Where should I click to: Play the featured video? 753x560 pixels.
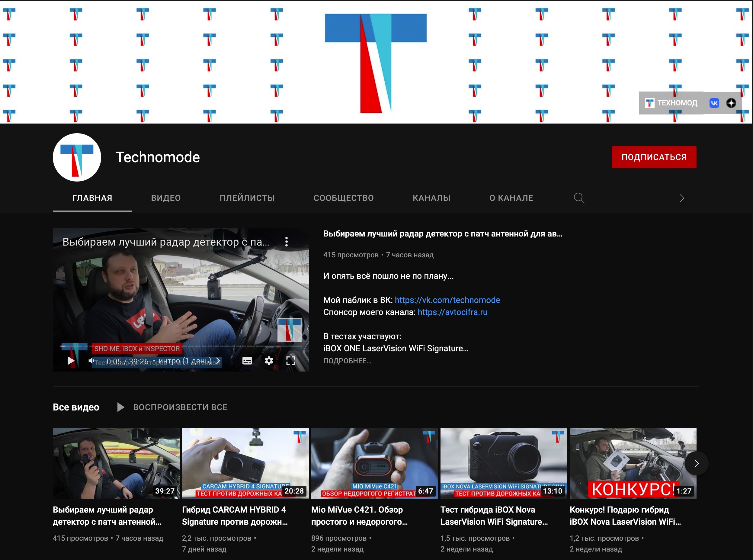[x=70, y=361]
